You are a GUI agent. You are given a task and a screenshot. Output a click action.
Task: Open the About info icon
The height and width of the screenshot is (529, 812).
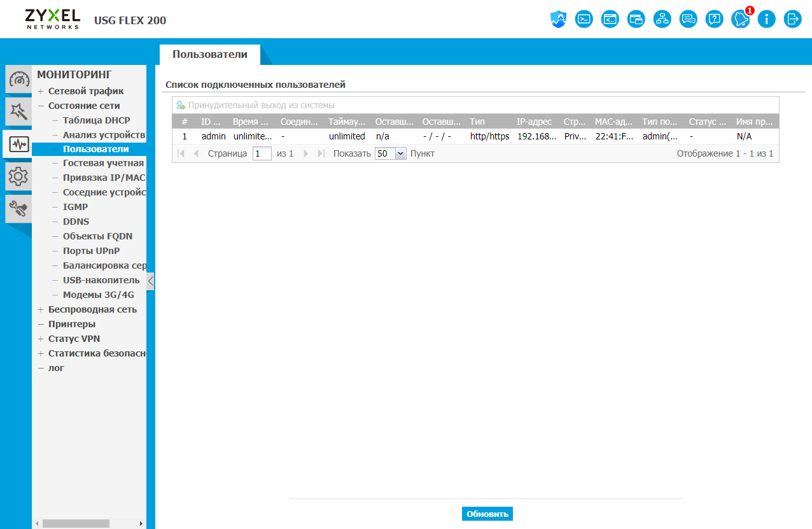click(767, 19)
